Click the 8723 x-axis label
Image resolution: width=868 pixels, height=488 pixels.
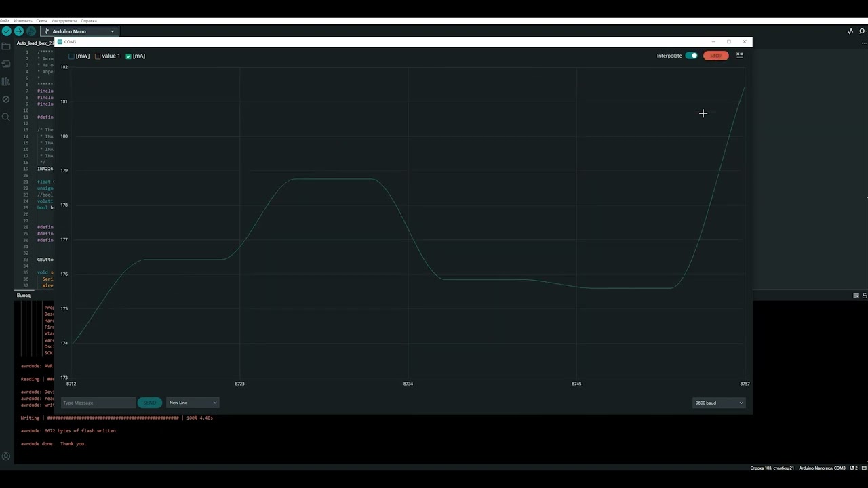240,384
